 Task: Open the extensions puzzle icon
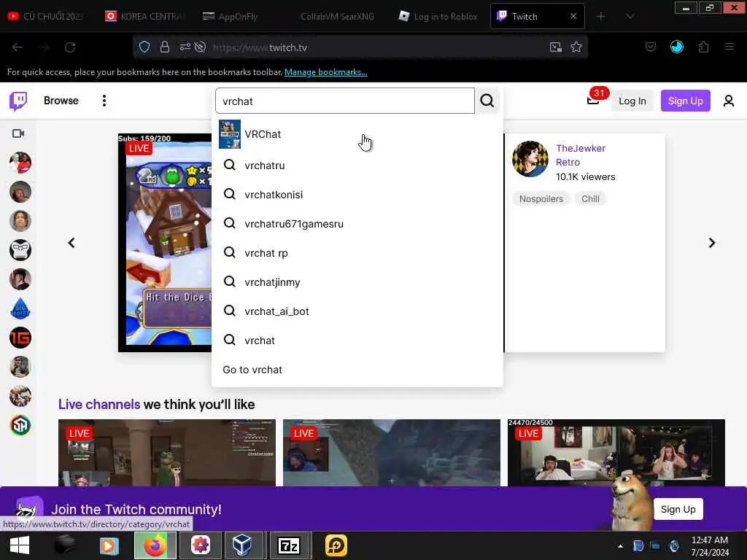(x=704, y=47)
